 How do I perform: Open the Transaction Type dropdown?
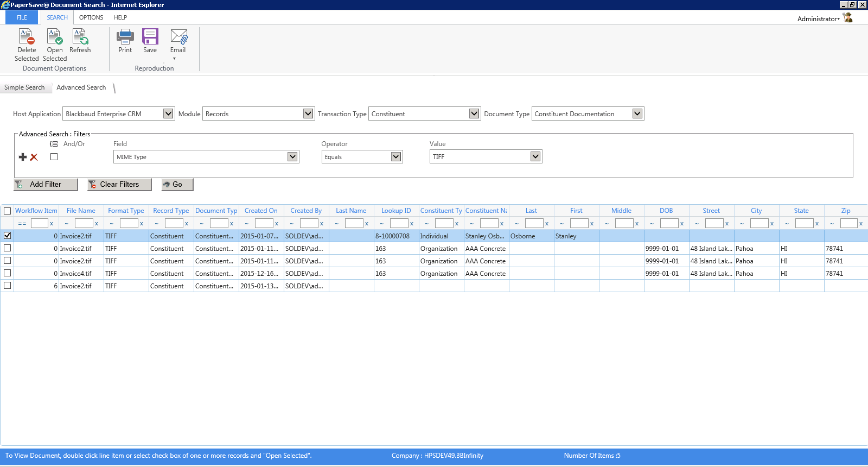474,113
